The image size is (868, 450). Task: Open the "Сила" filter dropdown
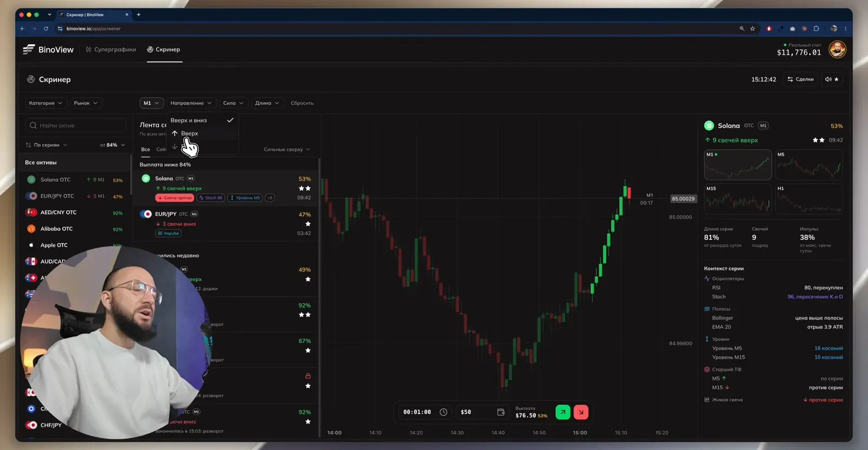(x=233, y=103)
